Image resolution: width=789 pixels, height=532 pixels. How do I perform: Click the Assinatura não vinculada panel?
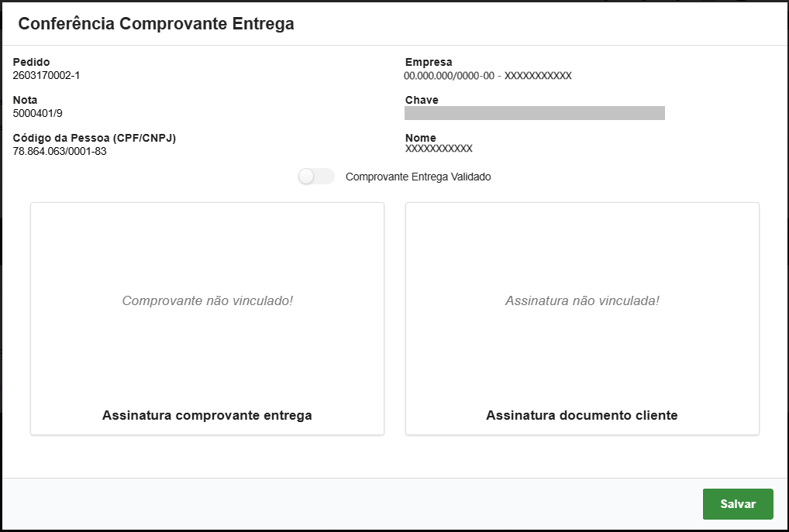[582, 300]
